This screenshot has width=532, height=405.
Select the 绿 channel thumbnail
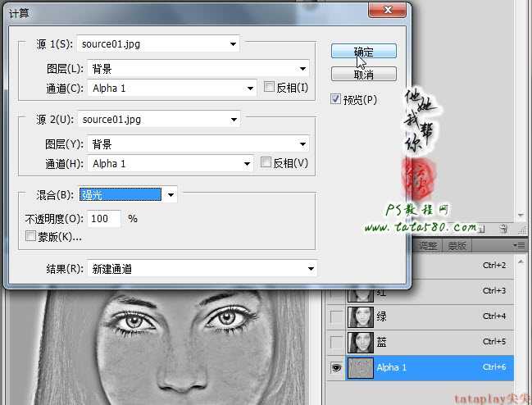pos(361,317)
